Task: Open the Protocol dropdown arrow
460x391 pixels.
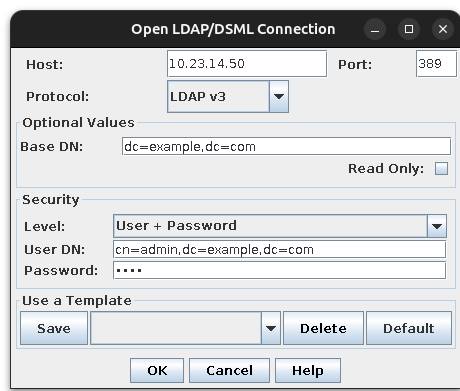Action: tap(279, 97)
